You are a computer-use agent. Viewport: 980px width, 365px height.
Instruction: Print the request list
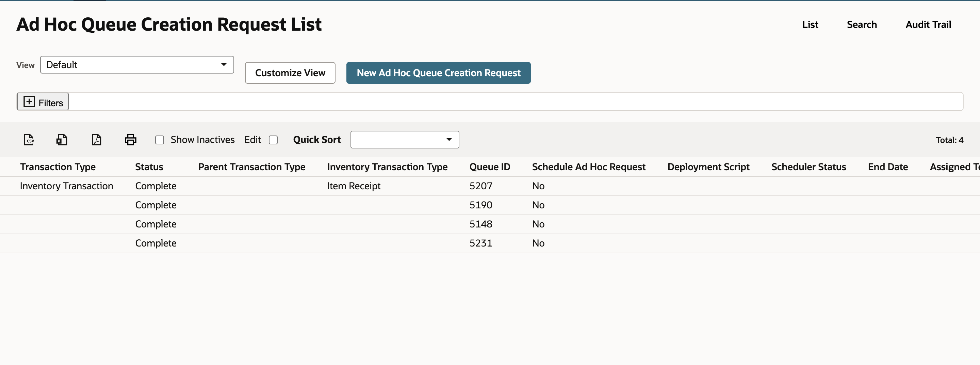(x=130, y=140)
